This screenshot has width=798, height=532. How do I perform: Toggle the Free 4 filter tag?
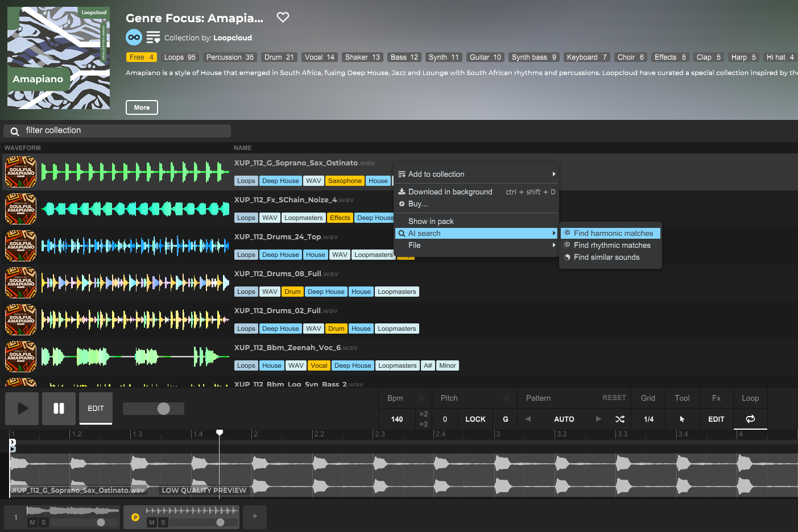pos(142,57)
